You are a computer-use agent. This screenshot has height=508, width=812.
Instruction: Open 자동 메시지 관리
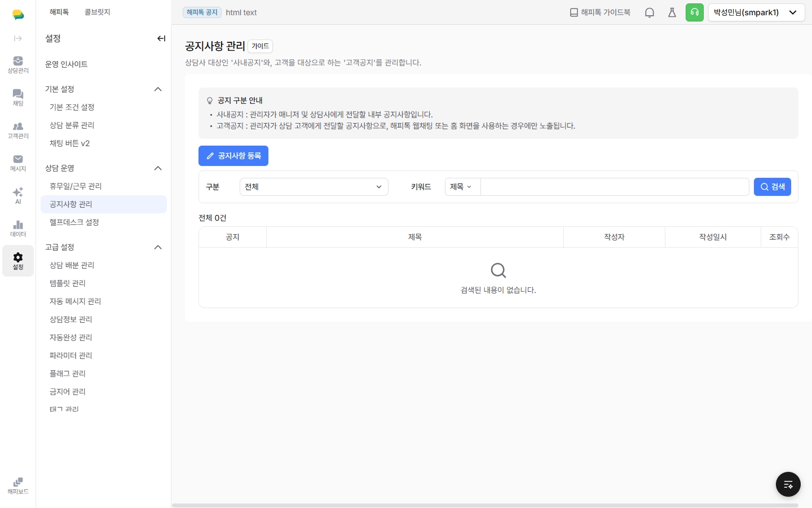point(104,301)
